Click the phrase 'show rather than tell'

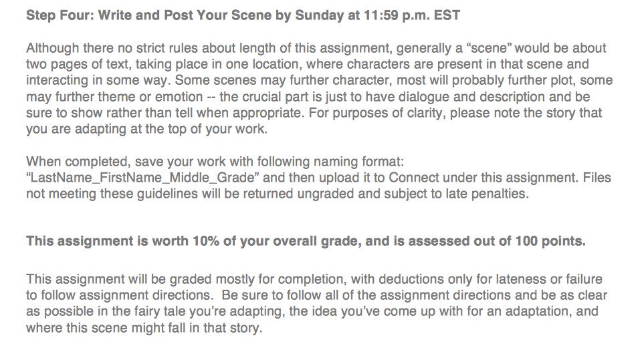pos(132,113)
